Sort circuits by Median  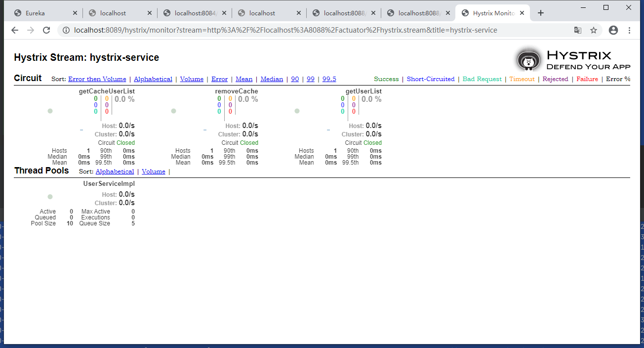click(x=272, y=79)
